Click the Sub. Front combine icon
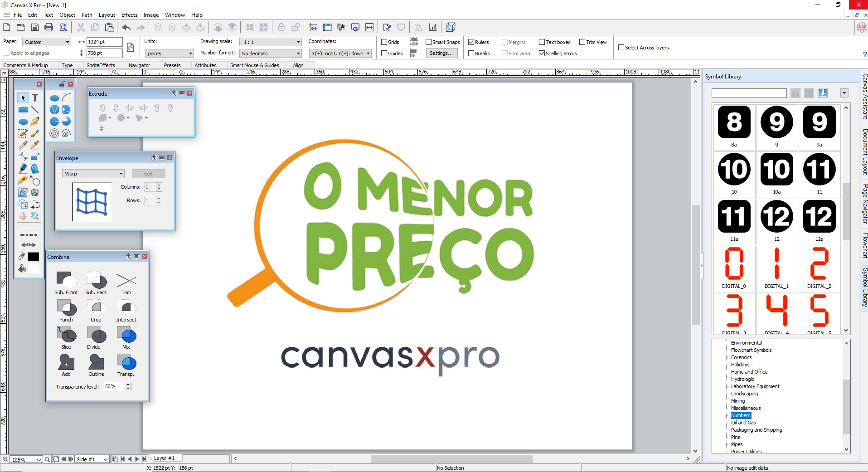Screen dimensions: 868x472 pyautogui.click(x=66, y=280)
